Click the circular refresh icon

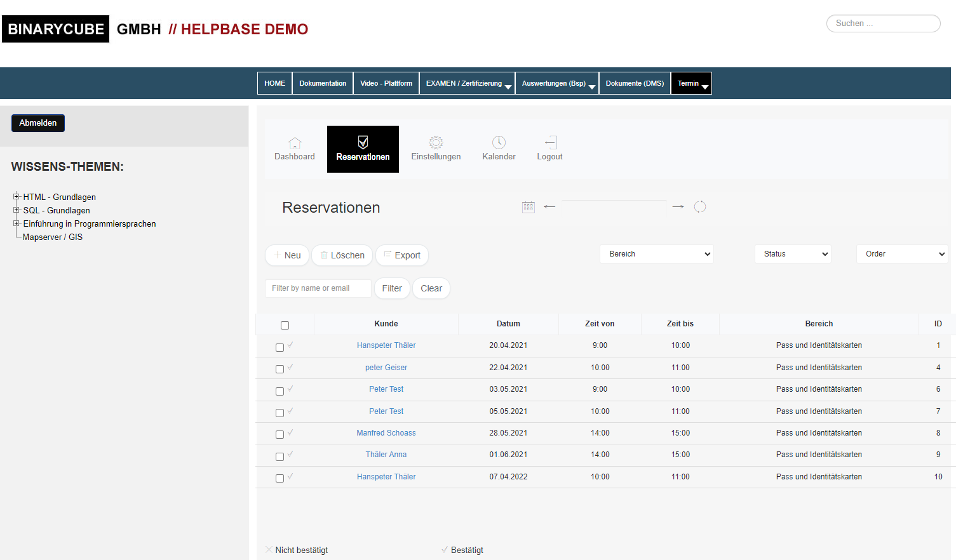(700, 207)
